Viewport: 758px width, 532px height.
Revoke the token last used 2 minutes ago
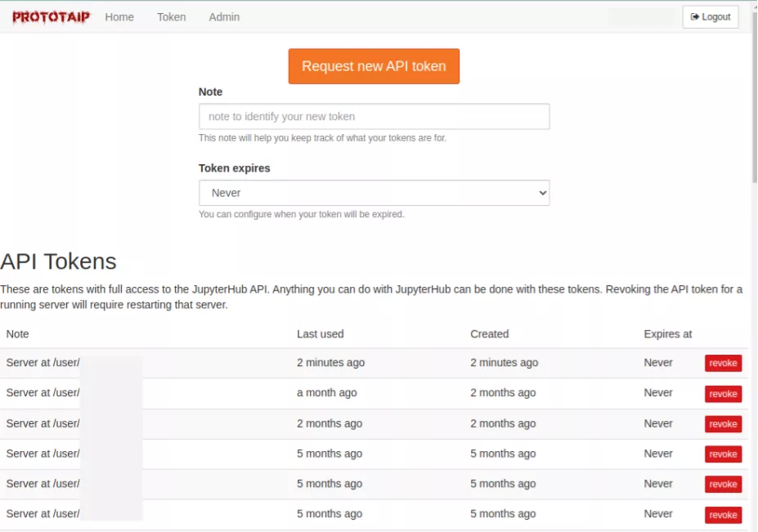[x=723, y=363]
